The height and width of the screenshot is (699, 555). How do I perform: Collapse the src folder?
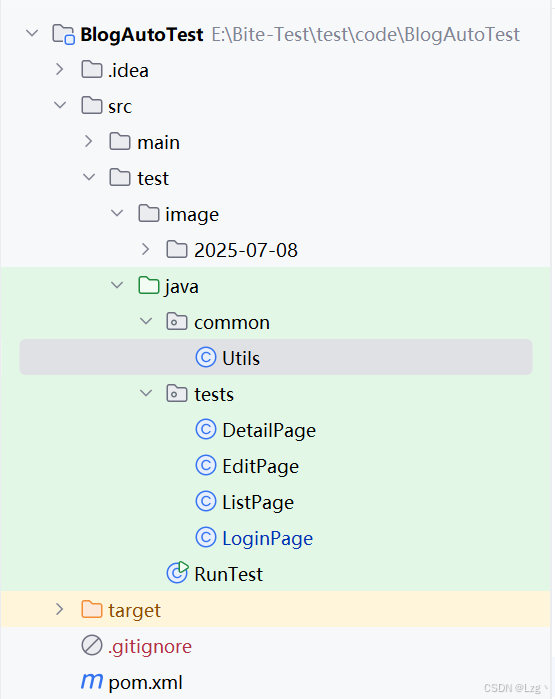(60, 105)
